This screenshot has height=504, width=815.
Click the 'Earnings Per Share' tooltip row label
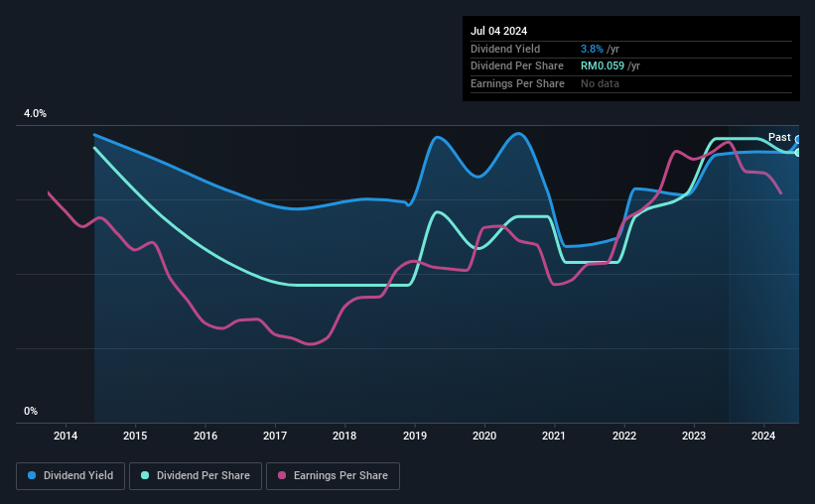(x=518, y=83)
